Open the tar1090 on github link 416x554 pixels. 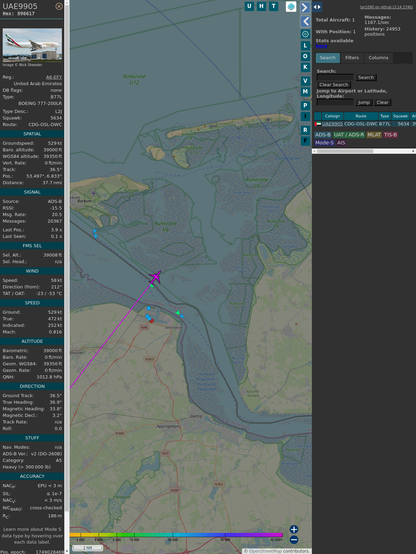click(x=386, y=7)
